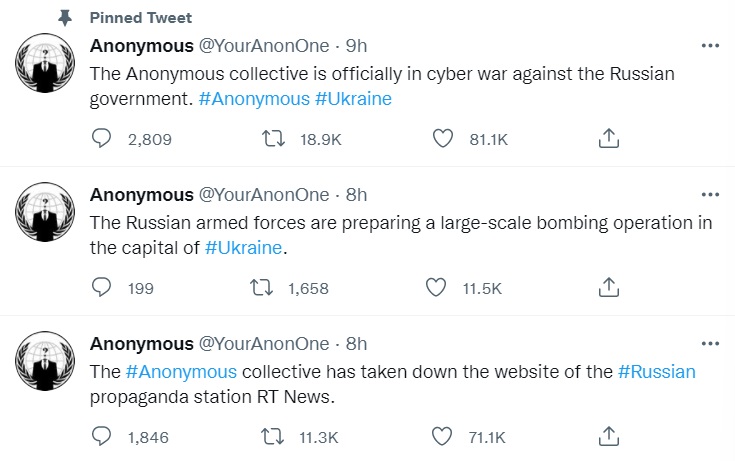
Task: Like the tweet with 81.1K likes
Action: pos(442,139)
